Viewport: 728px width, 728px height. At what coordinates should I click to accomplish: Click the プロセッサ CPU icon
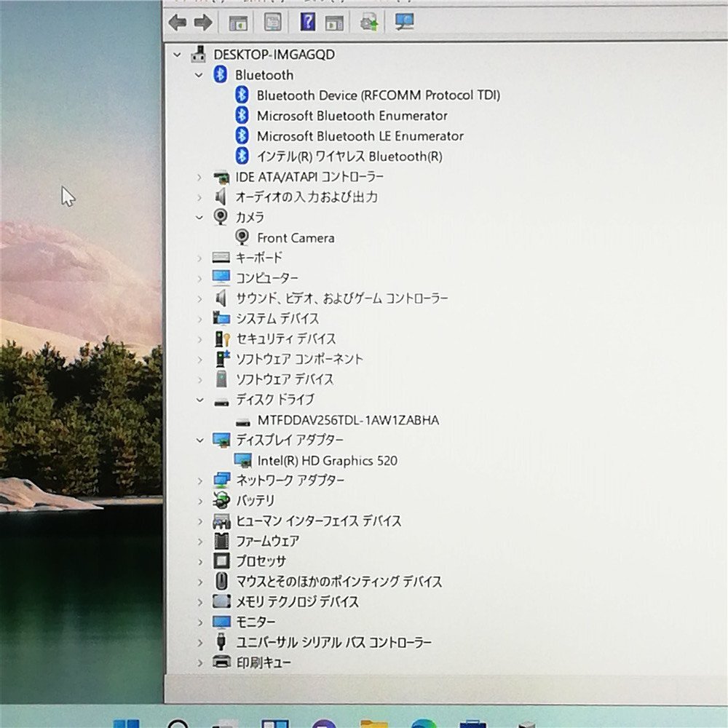[x=221, y=561]
